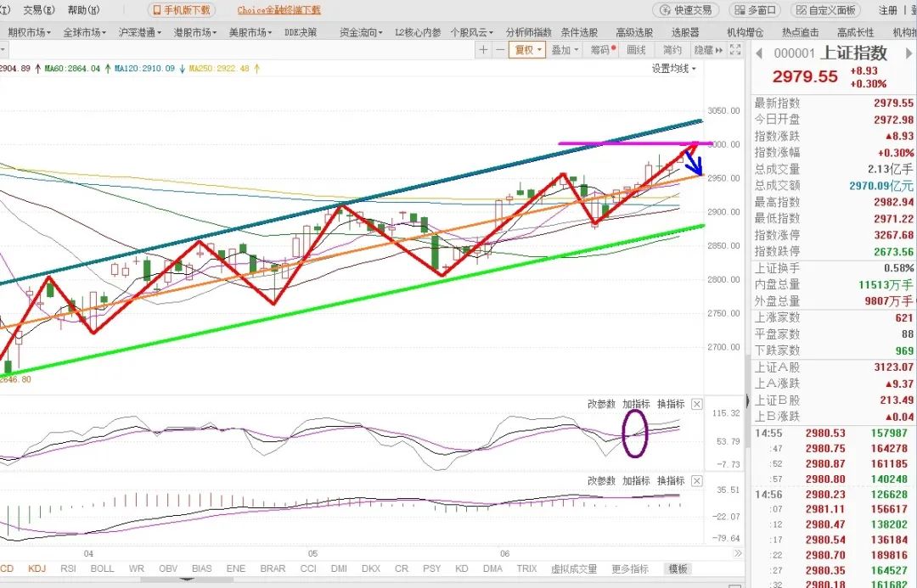Click the minus zoom-out chart icon

(x=500, y=50)
